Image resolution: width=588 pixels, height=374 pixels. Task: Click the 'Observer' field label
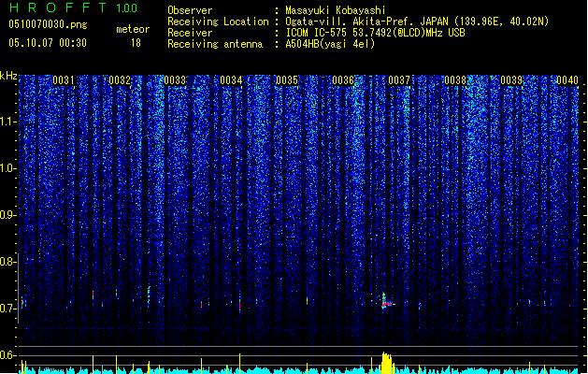pos(190,10)
